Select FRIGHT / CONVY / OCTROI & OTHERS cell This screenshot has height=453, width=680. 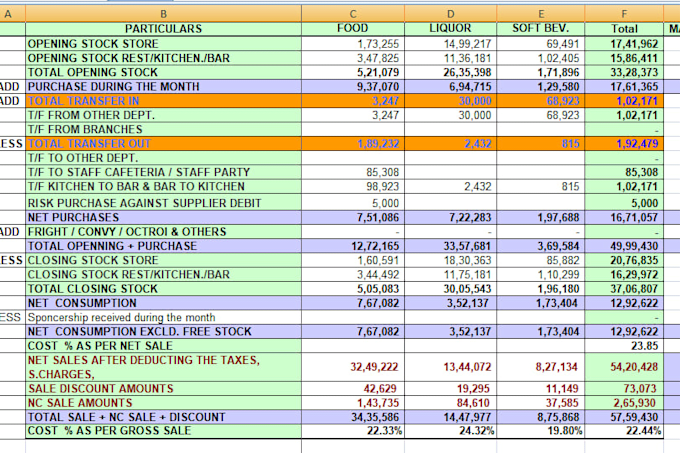click(x=163, y=232)
